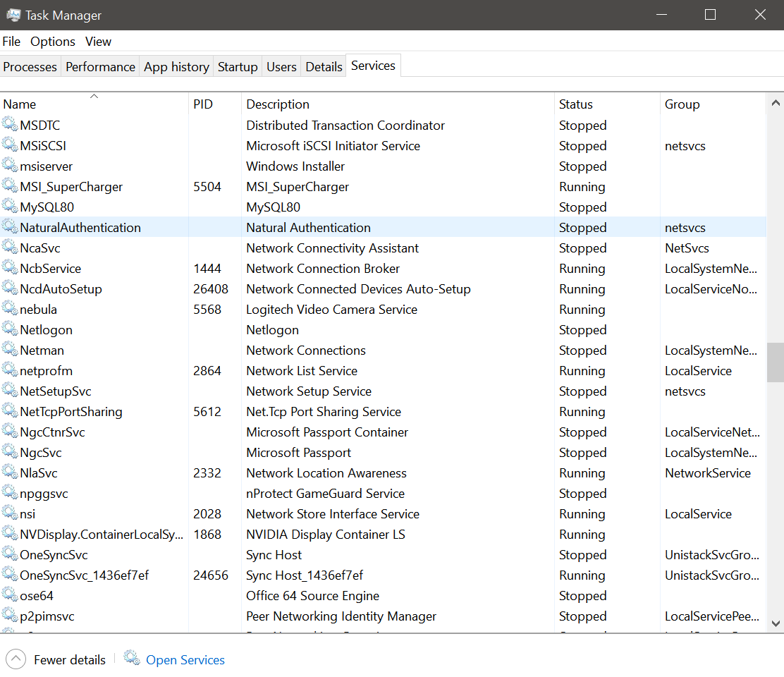Click the gear icon beside NgcSvc
The width and height of the screenshot is (784, 677).
(10, 452)
